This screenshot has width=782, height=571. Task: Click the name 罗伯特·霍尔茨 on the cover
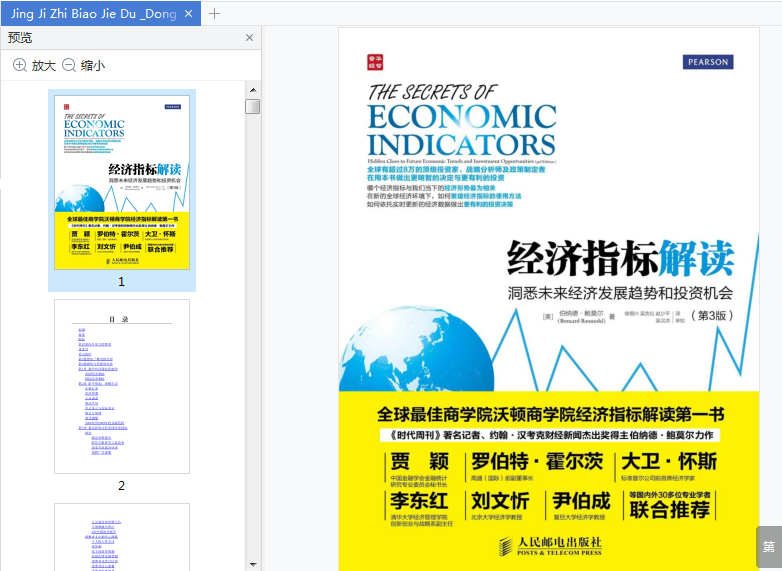[537, 462]
